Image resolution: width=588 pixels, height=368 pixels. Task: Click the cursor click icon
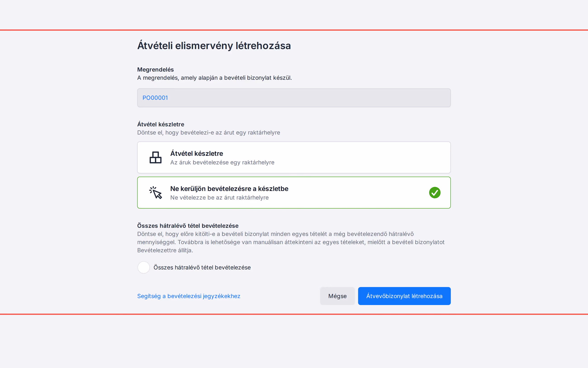tap(156, 192)
